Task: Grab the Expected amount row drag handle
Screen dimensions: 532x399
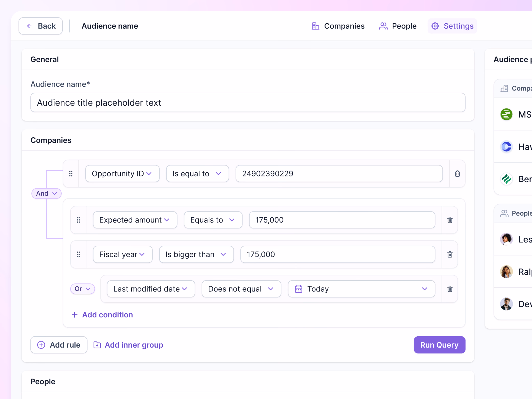Action: pos(78,220)
